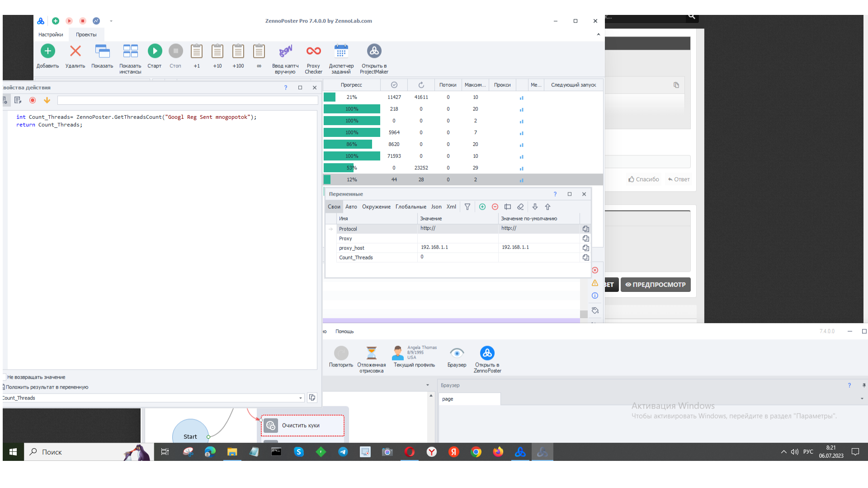The height and width of the screenshot is (488, 868).
Task: Open Count_Threads variable dropdown
Action: click(301, 398)
